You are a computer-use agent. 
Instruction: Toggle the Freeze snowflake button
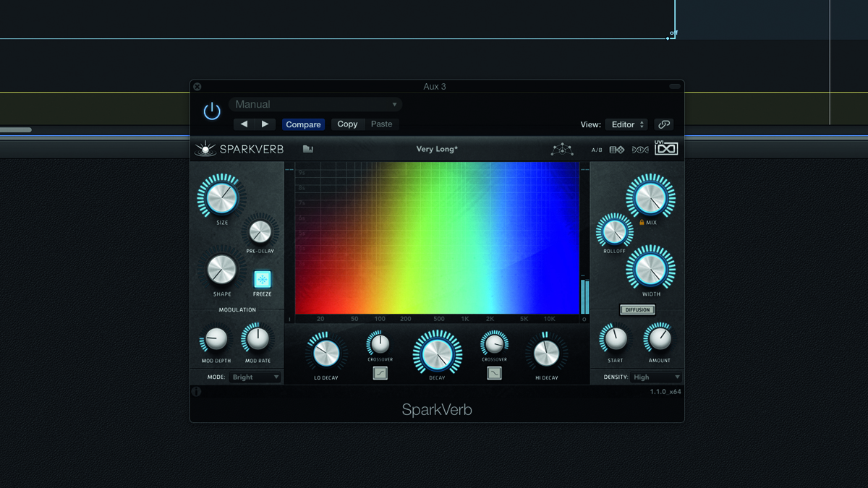point(263,279)
